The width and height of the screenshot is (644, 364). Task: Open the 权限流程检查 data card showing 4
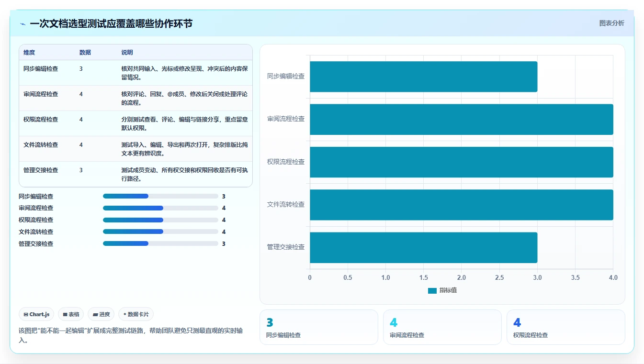tap(566, 327)
